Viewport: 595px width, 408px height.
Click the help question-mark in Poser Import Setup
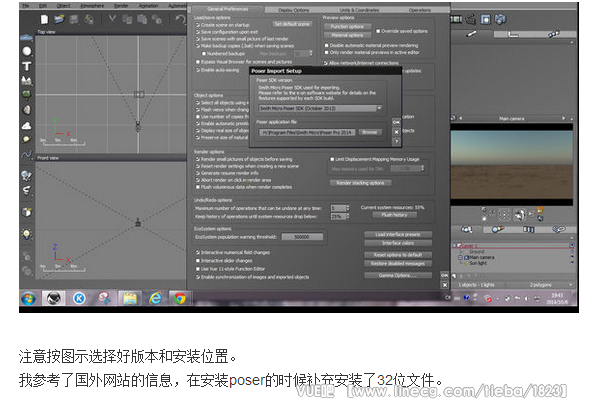(x=396, y=142)
